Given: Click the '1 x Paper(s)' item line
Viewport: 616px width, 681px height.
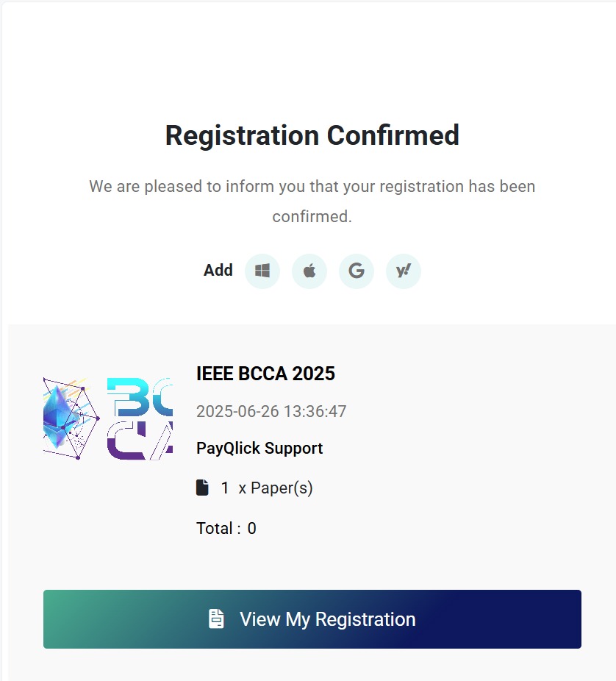Looking at the screenshot, I should point(254,488).
